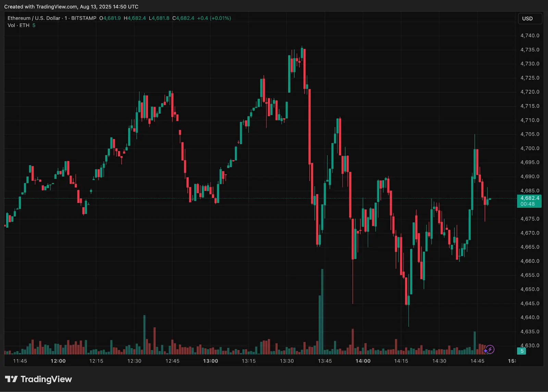Click the 13:30 time axis label
Viewport: 548px width, 392px height.
click(287, 361)
